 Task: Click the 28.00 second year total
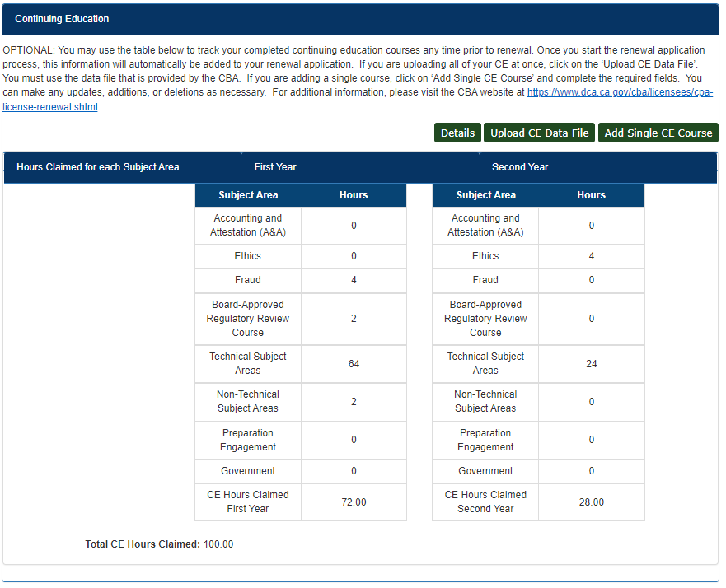coord(591,502)
